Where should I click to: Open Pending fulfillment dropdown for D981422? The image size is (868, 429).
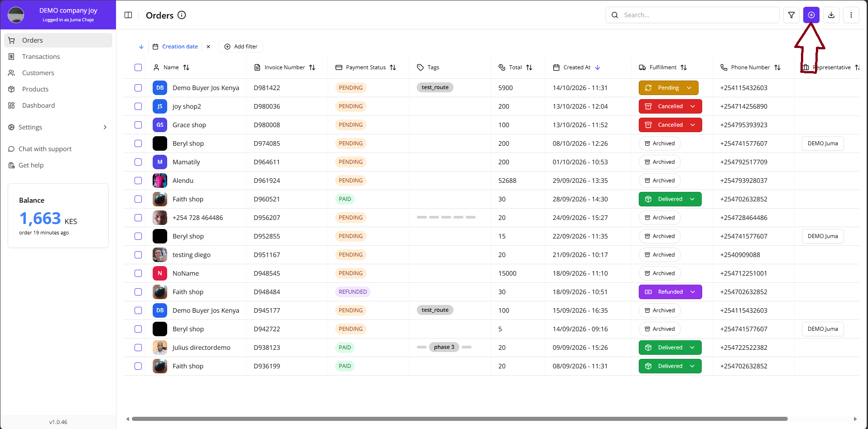(669, 88)
